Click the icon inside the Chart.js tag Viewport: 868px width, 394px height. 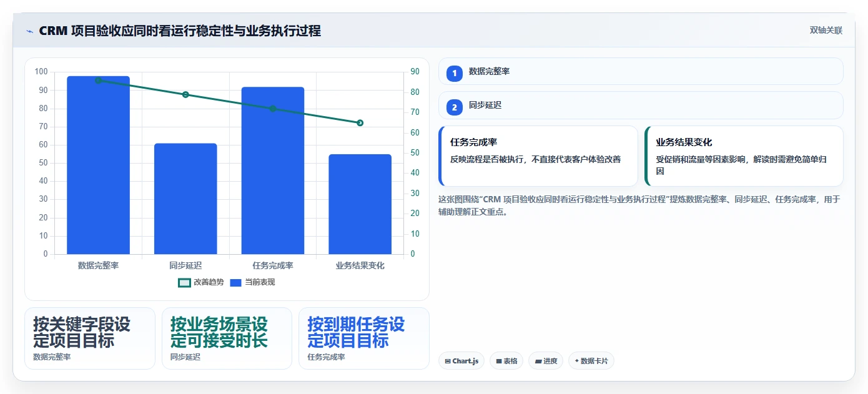(x=448, y=361)
